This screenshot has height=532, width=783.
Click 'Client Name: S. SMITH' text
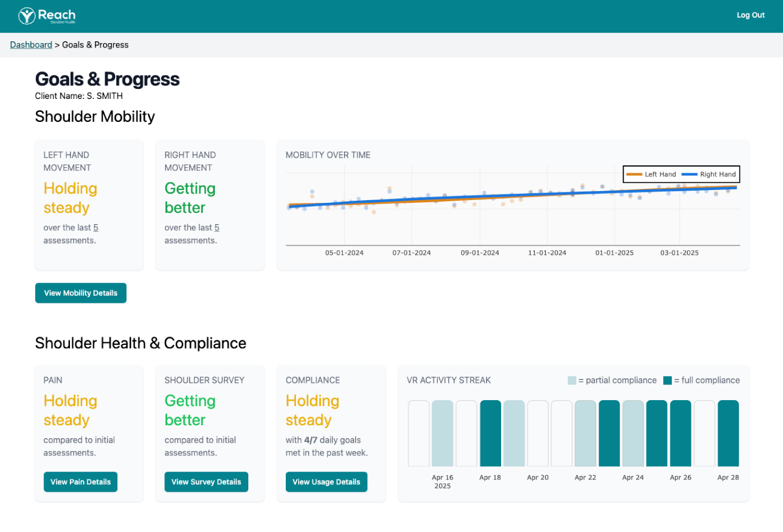pos(79,96)
